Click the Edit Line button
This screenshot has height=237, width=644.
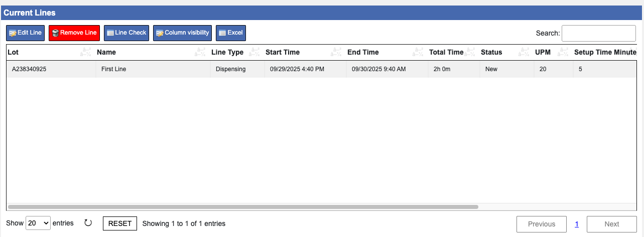25,33
